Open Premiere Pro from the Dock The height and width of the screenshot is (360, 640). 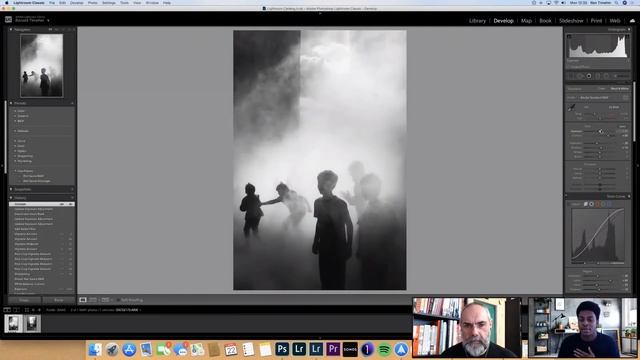[333, 349]
